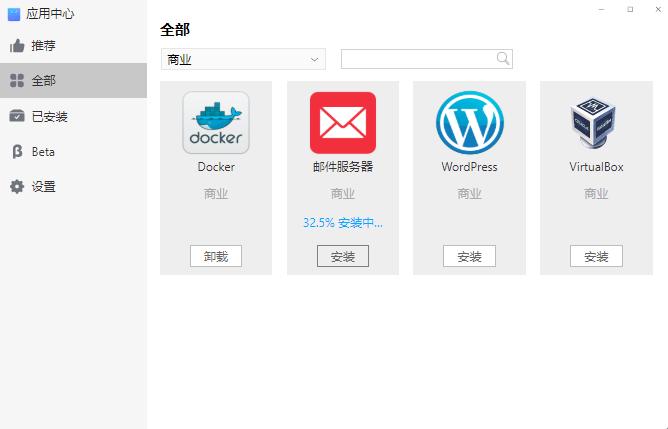Click the magnifier search icon

click(x=503, y=58)
